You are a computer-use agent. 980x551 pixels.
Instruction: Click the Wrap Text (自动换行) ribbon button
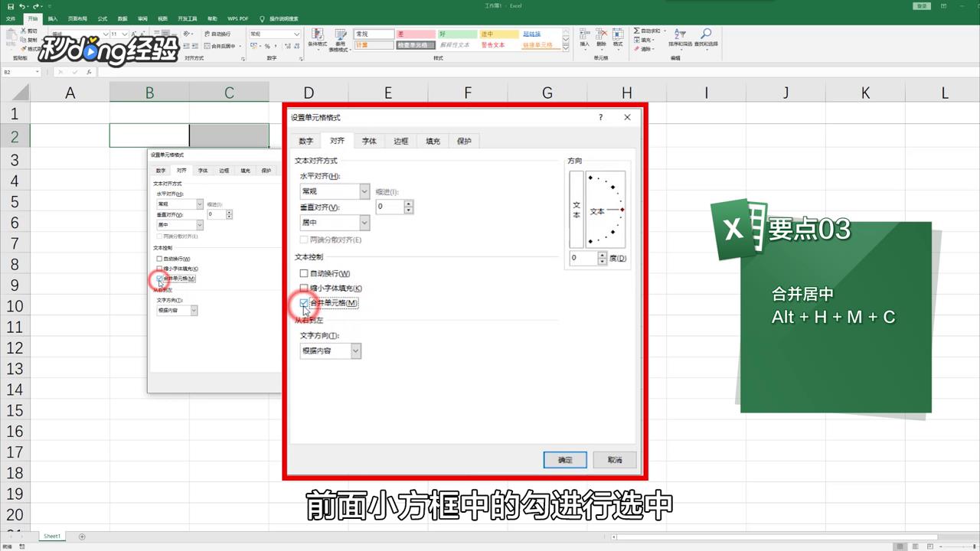click(217, 34)
